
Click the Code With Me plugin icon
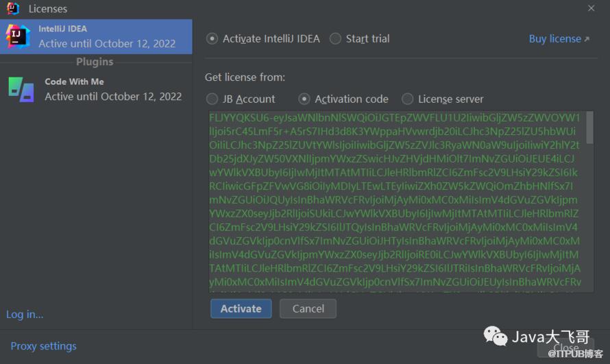pyautogui.click(x=21, y=89)
